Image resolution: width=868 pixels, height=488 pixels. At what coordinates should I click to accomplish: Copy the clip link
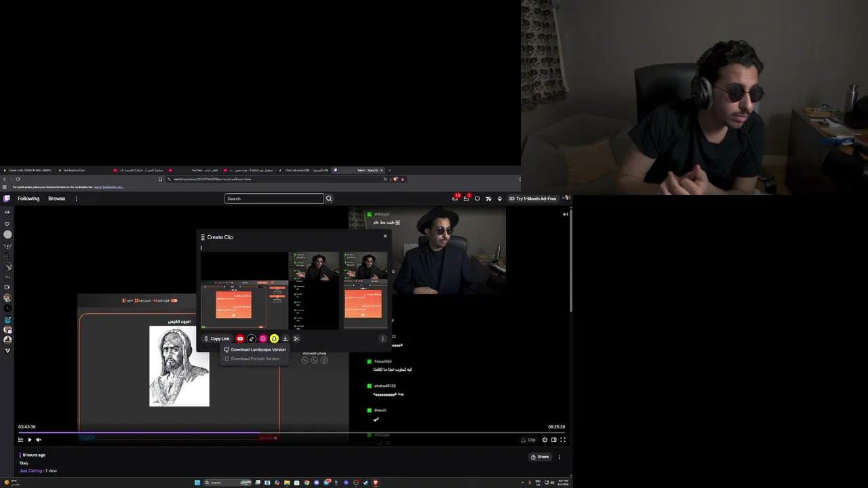217,339
